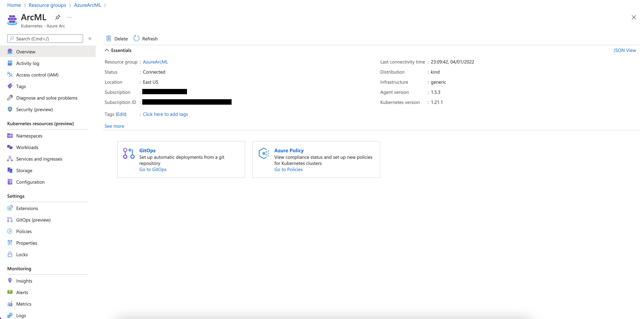
Task: Collapse the Essentials section
Action: 107,50
